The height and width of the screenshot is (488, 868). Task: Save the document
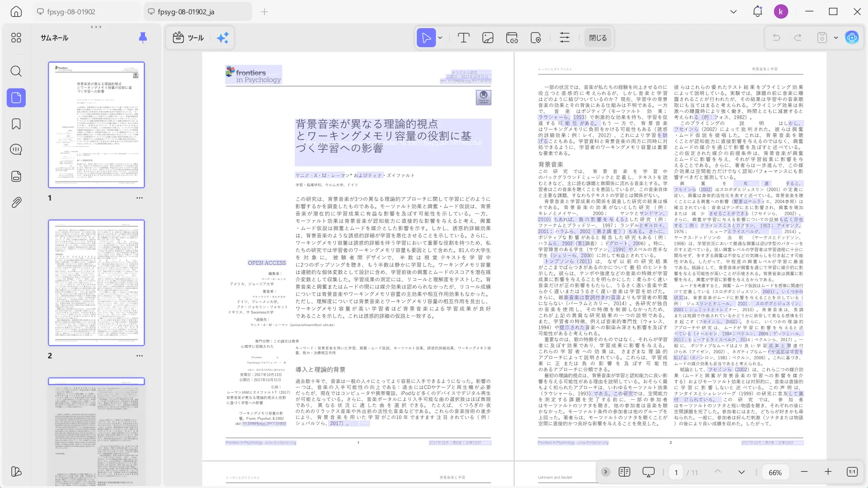coord(822,38)
